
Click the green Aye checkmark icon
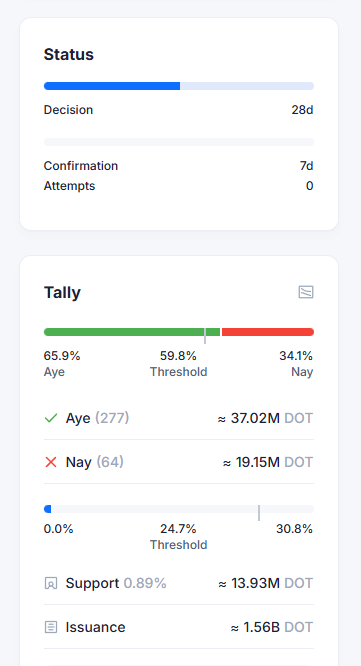[51, 418]
